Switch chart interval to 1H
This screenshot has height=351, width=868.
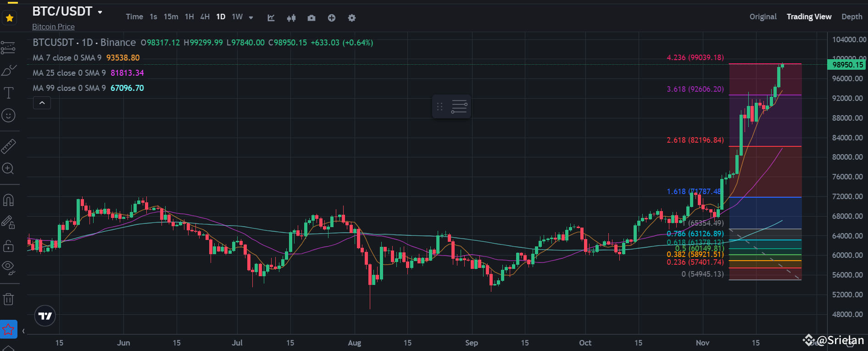189,17
